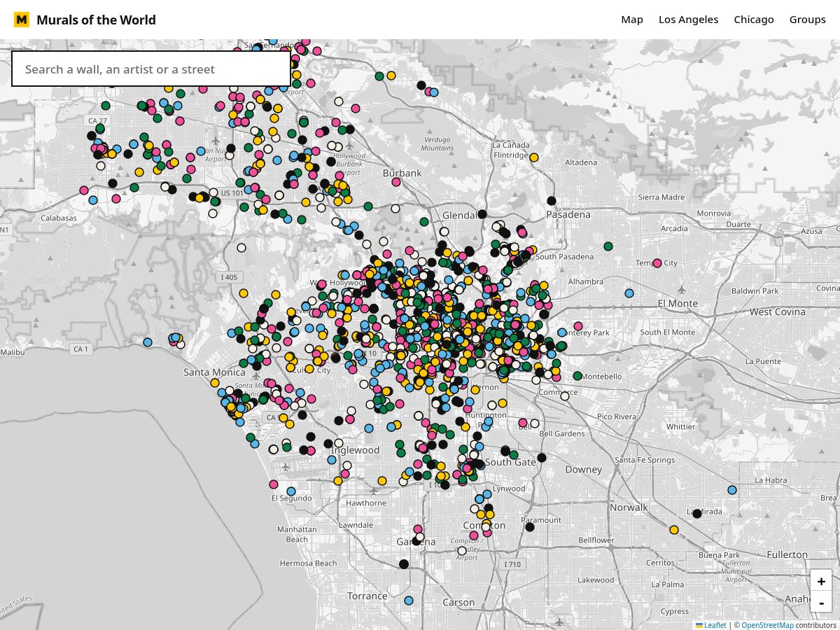Screen dimensions: 840x630
Task: Switch to the Chicago page
Action: pos(754,20)
